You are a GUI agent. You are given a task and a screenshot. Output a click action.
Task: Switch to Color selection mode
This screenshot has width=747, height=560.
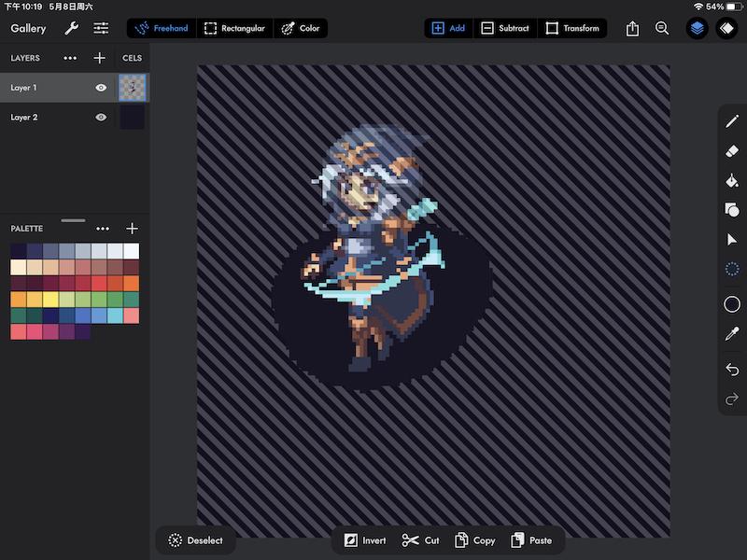point(301,28)
